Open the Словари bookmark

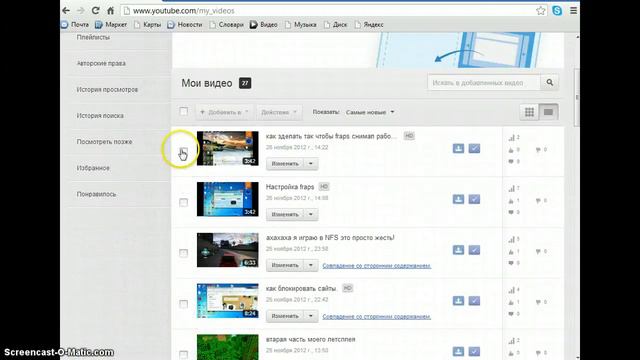pos(227,24)
